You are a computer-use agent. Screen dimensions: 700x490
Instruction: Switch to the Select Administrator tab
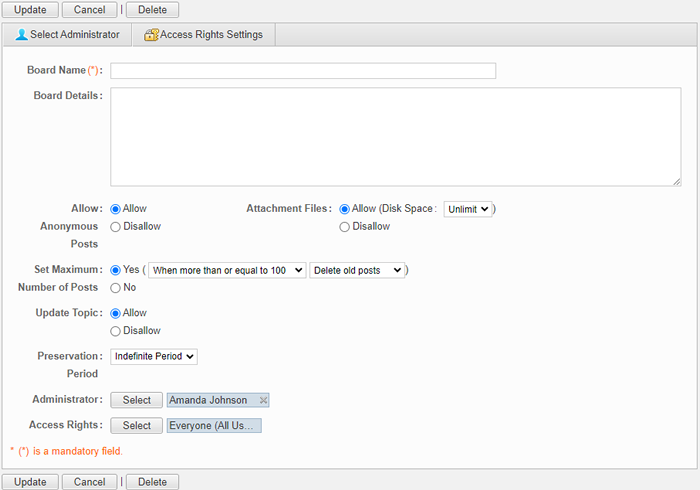67,35
